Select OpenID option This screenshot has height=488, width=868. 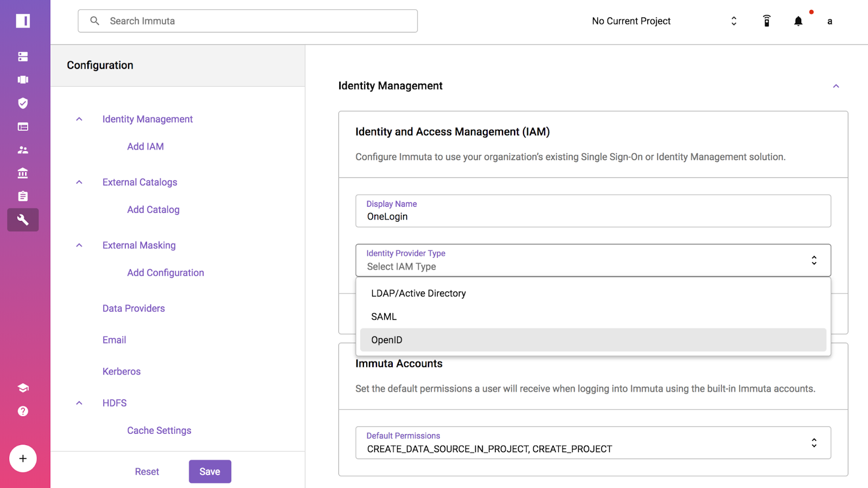pos(593,340)
